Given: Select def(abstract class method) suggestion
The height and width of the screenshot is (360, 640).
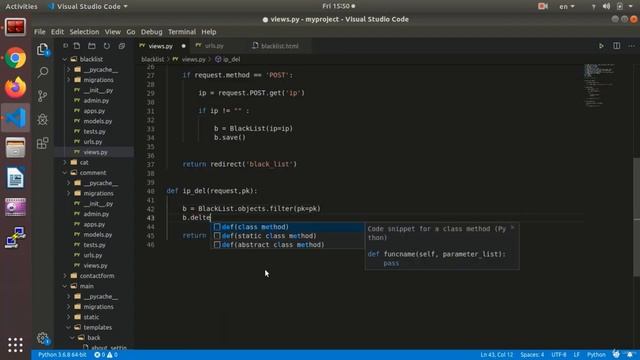Looking at the screenshot, I should tap(287, 245).
